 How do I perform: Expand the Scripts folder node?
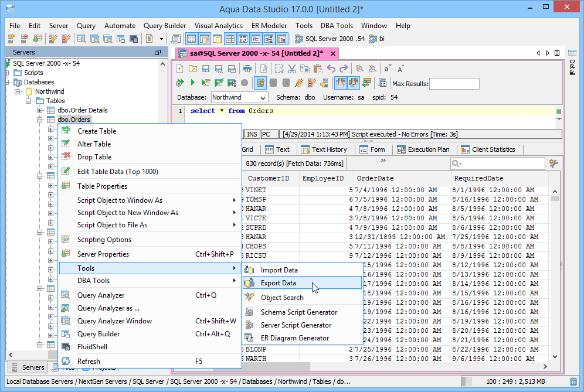pos(8,73)
